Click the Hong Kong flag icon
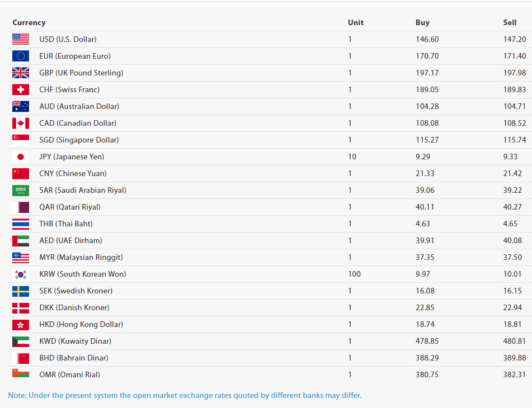The height and width of the screenshot is (408, 532). click(21, 324)
